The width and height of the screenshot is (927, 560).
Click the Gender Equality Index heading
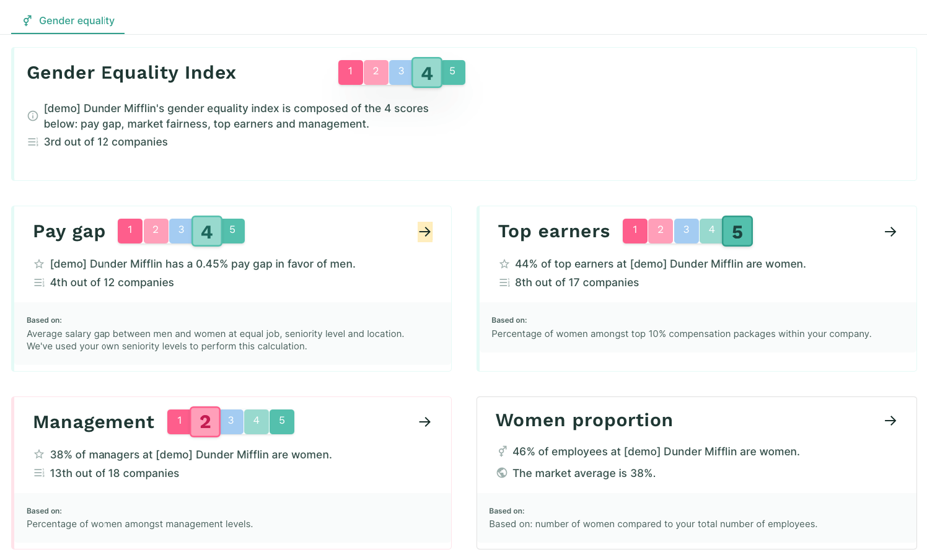tap(131, 72)
